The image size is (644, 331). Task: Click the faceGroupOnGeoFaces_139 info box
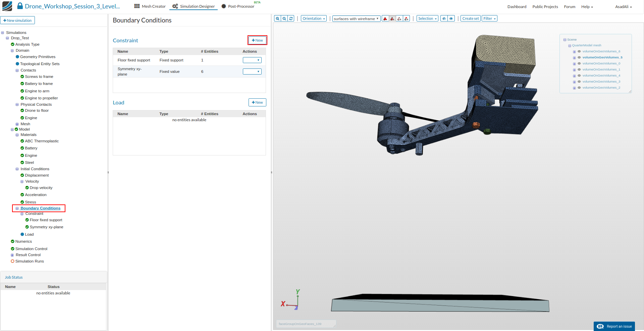[x=306, y=324]
